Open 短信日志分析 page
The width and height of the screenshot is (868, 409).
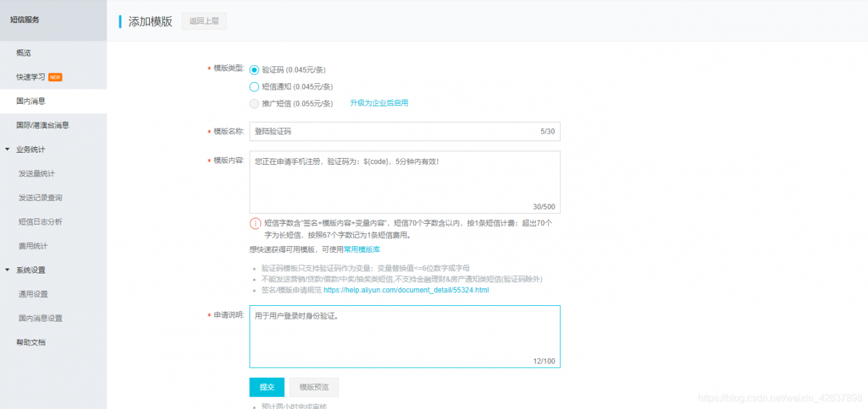[x=41, y=221]
